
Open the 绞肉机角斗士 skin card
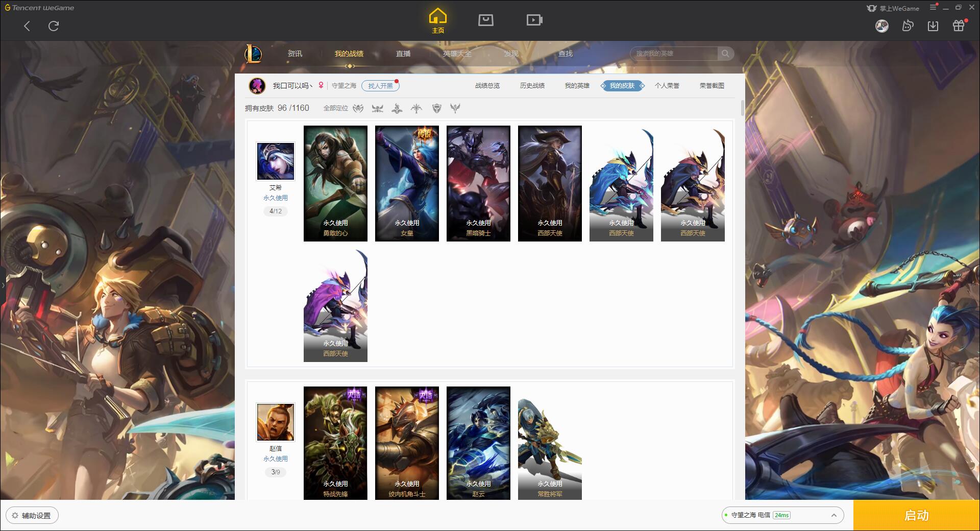(x=407, y=443)
